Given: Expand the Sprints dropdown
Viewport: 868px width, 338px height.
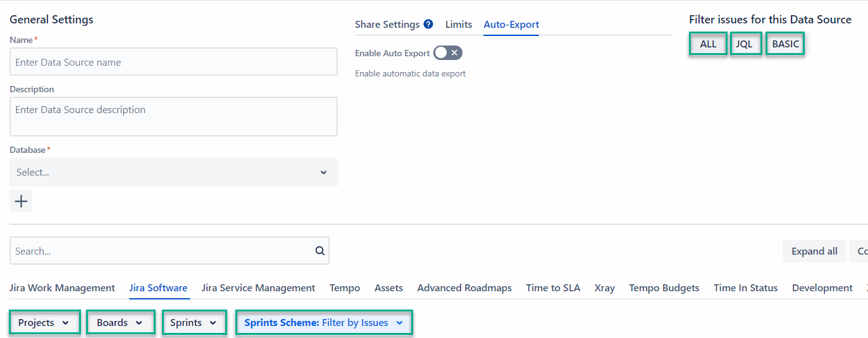Looking at the screenshot, I should pyautogui.click(x=194, y=323).
